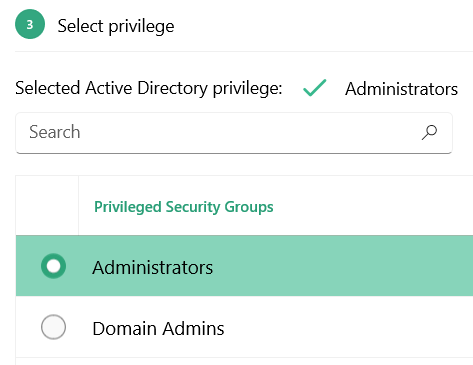Select the Administrators radio button
The image size is (473, 365).
tap(53, 266)
